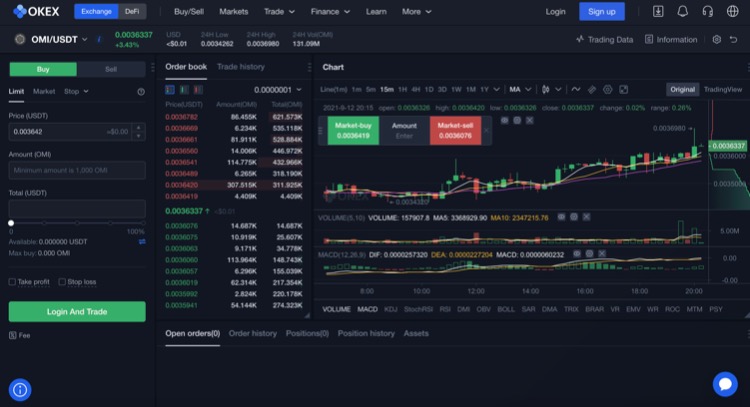Switch to the Trade history tab
This screenshot has height=407, width=750.
click(x=240, y=66)
